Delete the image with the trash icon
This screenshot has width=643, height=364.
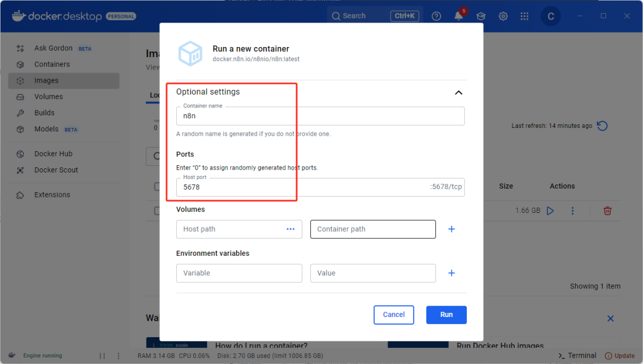(x=607, y=211)
